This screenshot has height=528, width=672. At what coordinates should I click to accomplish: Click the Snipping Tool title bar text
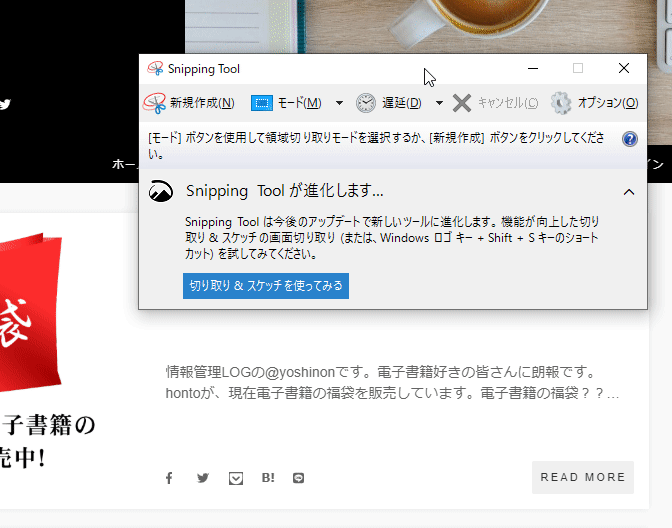[204, 69]
